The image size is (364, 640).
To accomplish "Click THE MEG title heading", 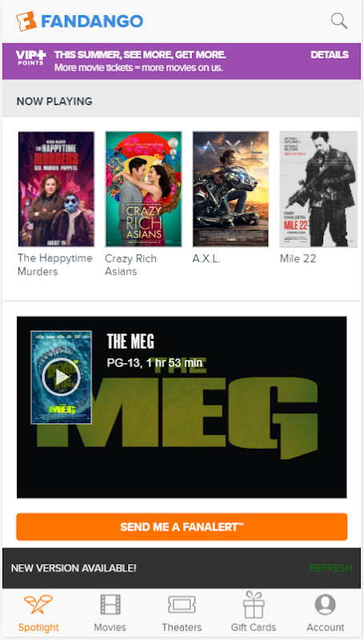I will [130, 342].
